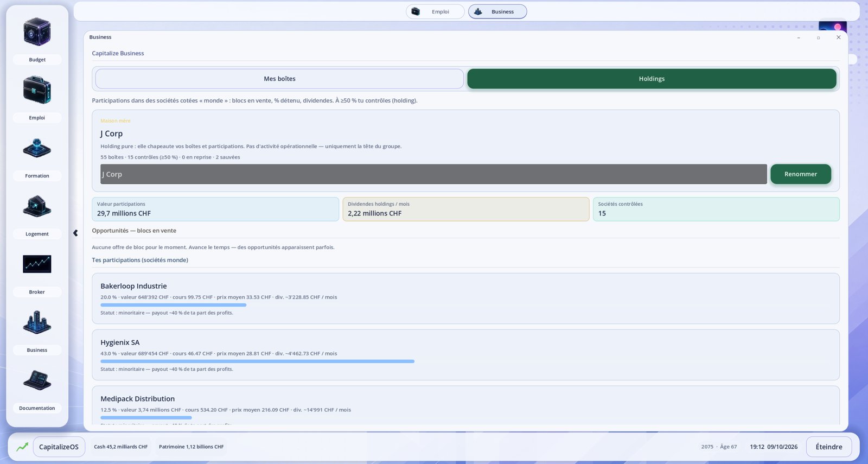Click the Valeur participations stat card
868x464 pixels.
(215, 209)
